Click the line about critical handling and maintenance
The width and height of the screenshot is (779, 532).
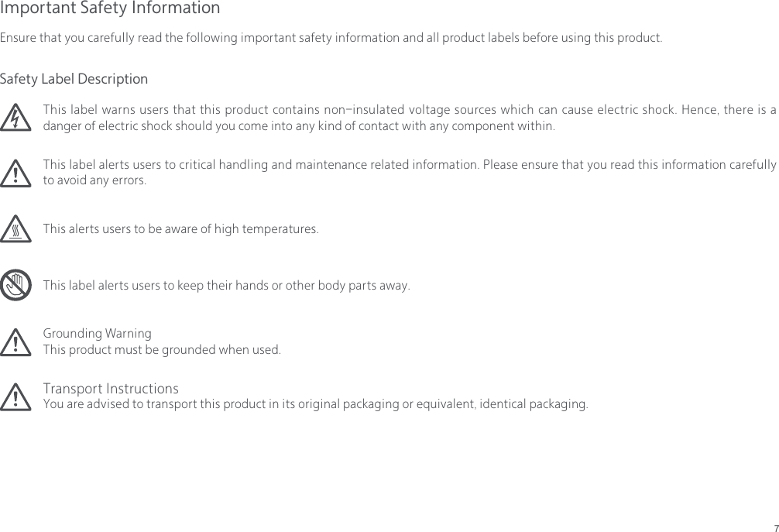point(410,165)
